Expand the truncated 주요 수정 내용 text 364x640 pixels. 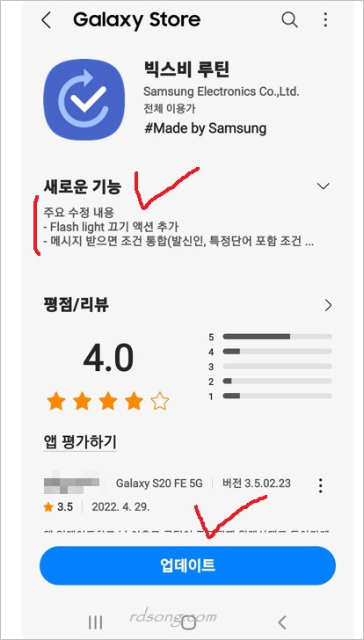click(x=178, y=227)
